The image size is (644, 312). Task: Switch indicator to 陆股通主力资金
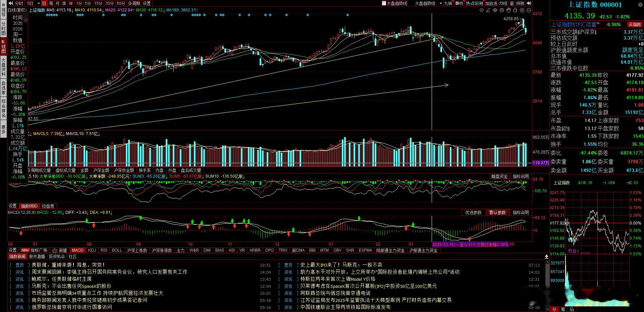pos(390,250)
